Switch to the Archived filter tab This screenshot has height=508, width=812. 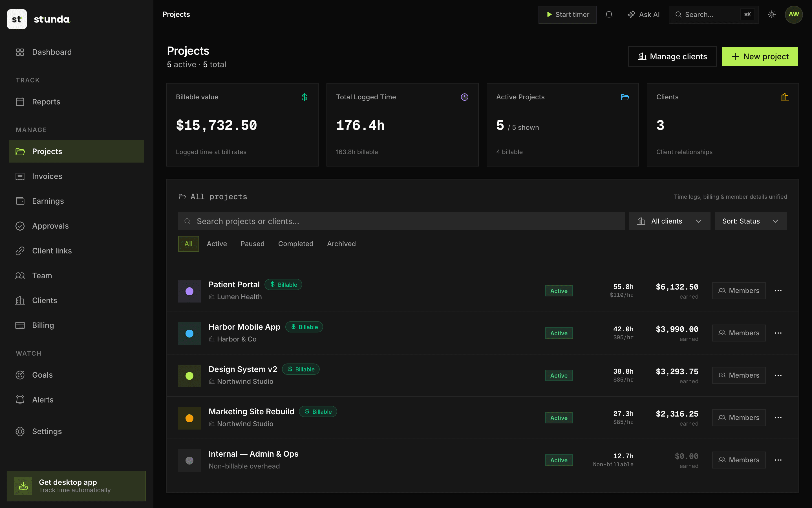[x=341, y=244]
